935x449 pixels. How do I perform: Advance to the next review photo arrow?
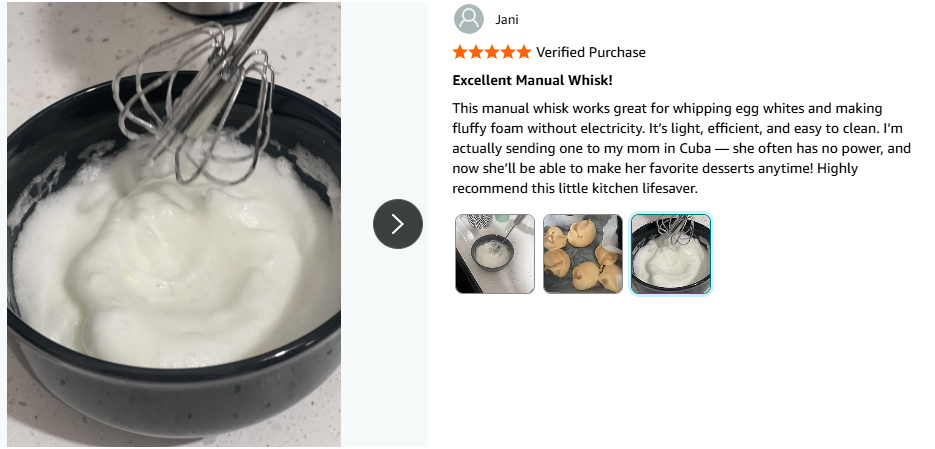(x=398, y=224)
